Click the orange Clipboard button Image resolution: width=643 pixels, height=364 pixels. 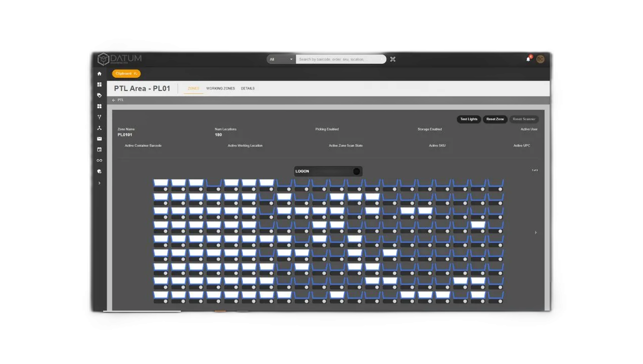point(126,74)
